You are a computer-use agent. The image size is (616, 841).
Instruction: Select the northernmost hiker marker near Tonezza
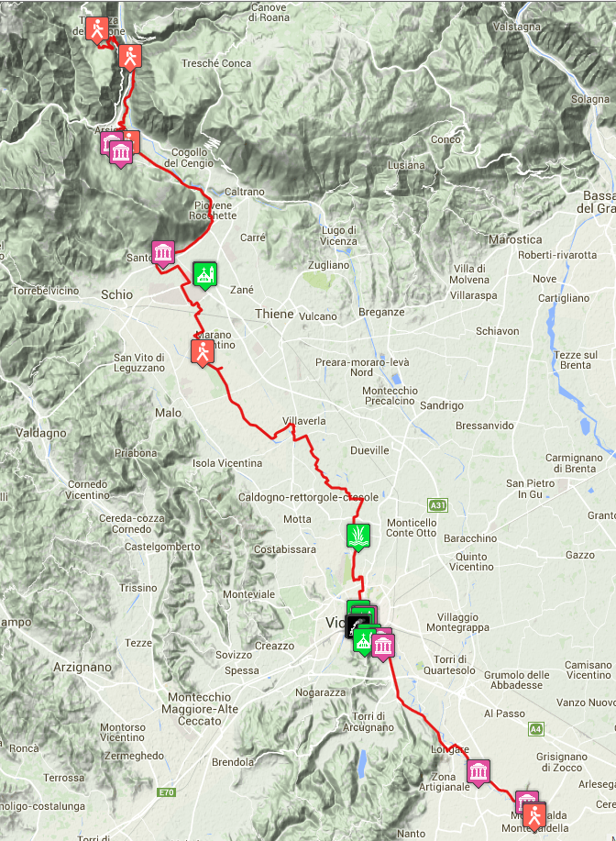click(97, 29)
